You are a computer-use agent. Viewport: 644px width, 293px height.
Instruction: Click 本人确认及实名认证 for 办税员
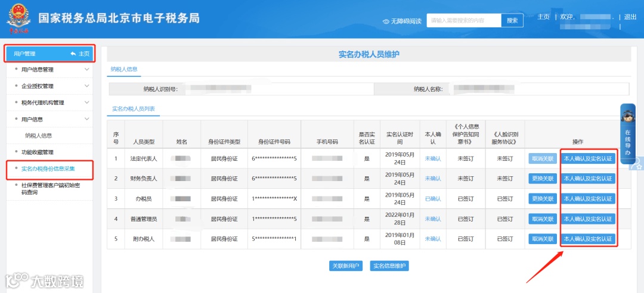point(588,199)
